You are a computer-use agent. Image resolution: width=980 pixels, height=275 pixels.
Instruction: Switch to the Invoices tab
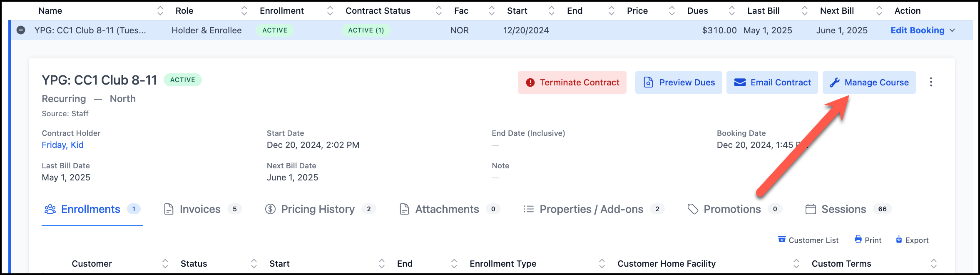click(x=203, y=209)
